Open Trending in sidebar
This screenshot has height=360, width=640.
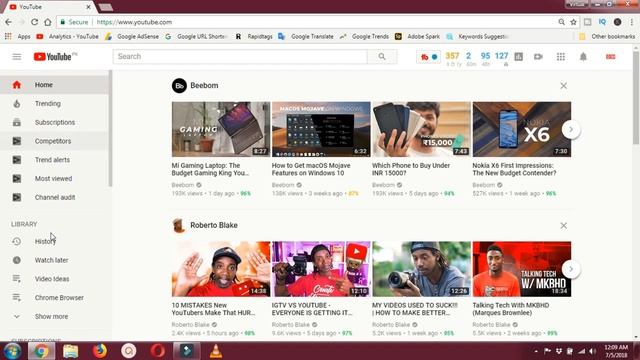(x=54, y=104)
